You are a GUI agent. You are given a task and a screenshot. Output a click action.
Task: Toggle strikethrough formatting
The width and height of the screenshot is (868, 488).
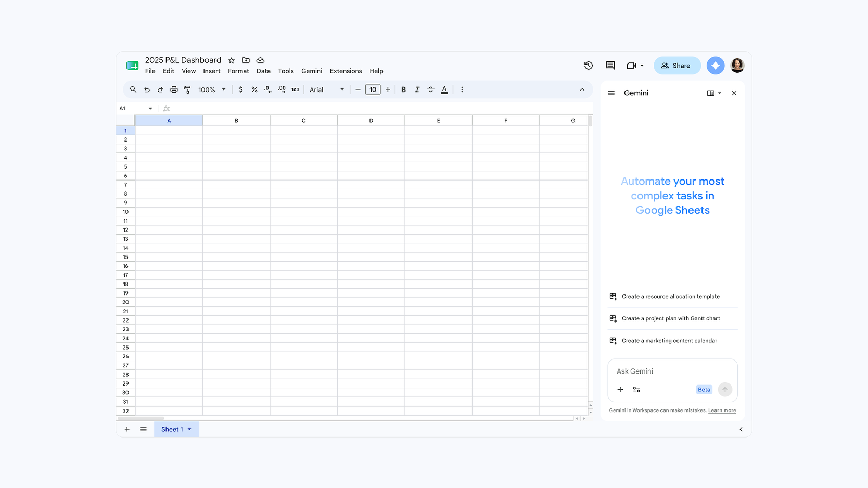(431, 89)
